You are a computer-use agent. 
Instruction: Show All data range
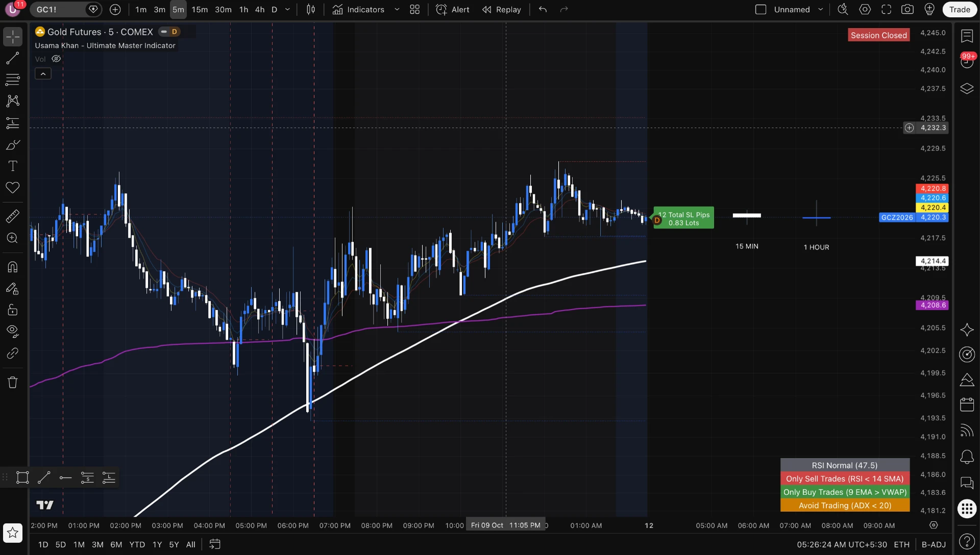[190, 544]
